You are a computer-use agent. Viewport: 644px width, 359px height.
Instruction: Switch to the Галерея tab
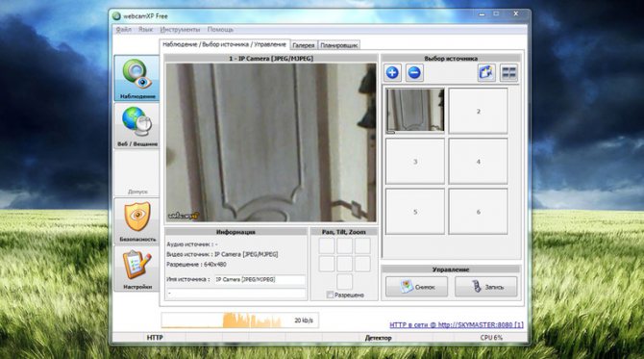tap(304, 45)
